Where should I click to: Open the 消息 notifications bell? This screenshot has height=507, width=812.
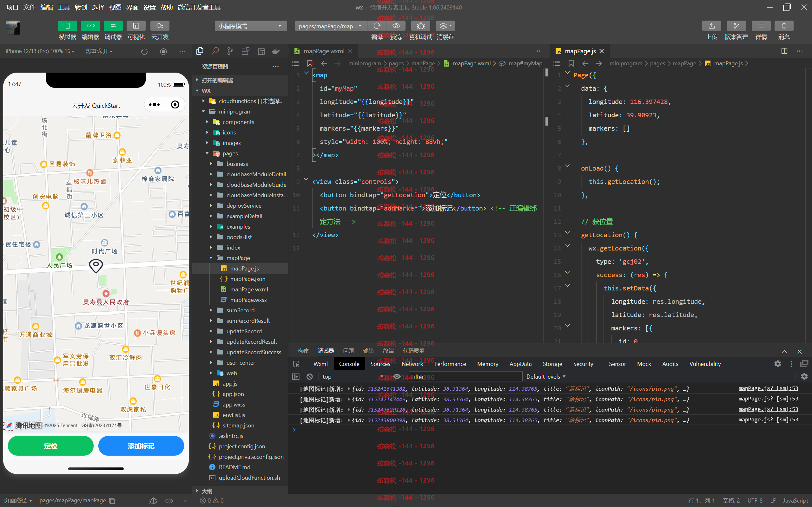coord(784,26)
